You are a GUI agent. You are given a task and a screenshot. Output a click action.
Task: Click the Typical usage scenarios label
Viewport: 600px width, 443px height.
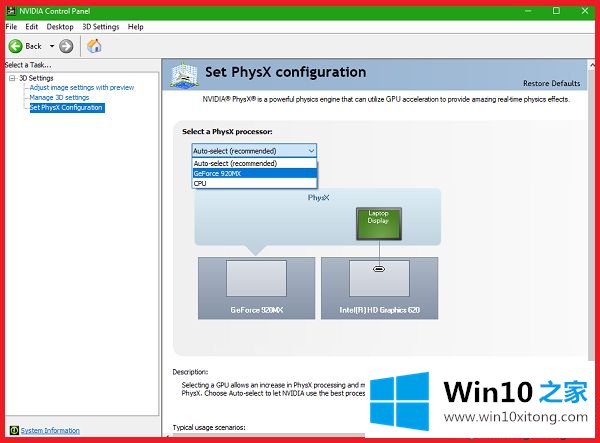(209, 427)
